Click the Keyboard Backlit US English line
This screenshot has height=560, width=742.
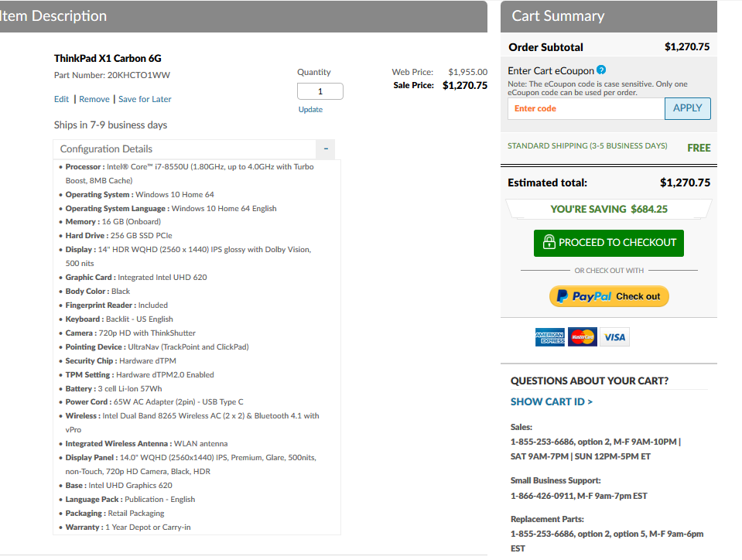tap(119, 319)
